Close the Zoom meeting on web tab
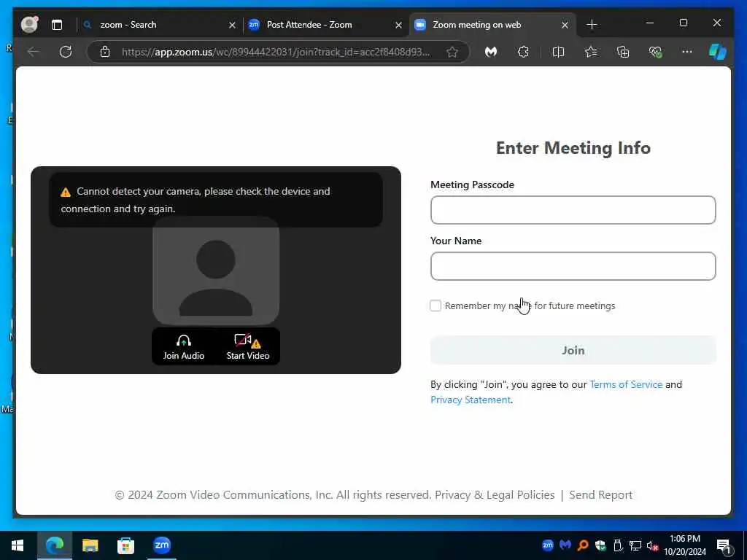747x560 pixels. pyautogui.click(x=565, y=25)
